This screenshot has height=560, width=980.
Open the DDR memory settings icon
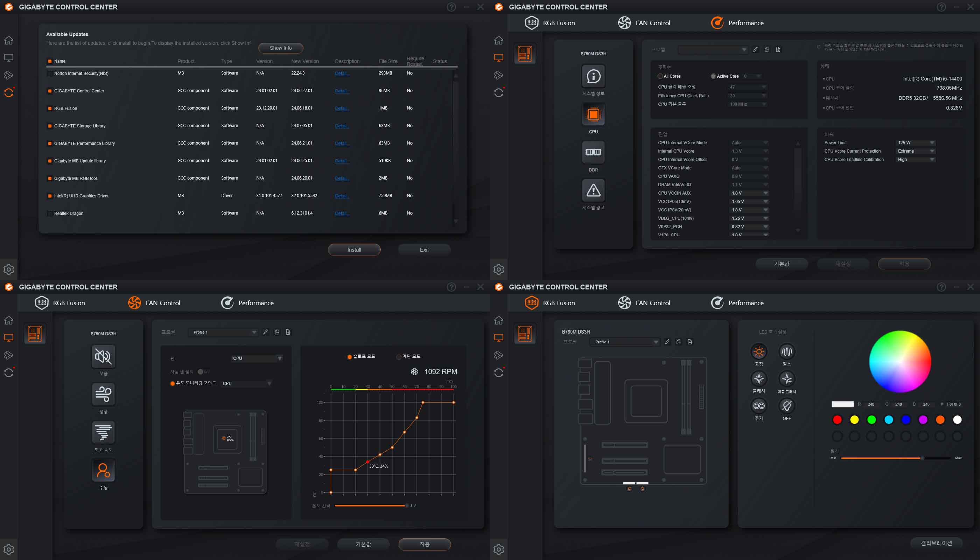coord(593,152)
